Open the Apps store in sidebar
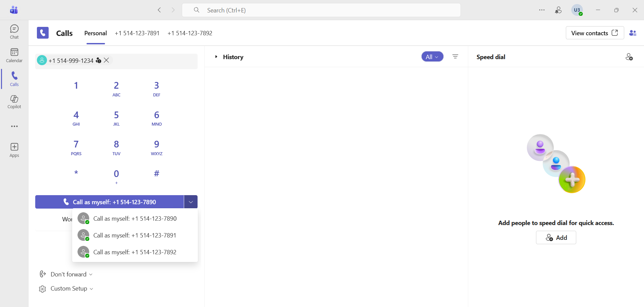Screen dimensions: 644x307 (x=14, y=150)
